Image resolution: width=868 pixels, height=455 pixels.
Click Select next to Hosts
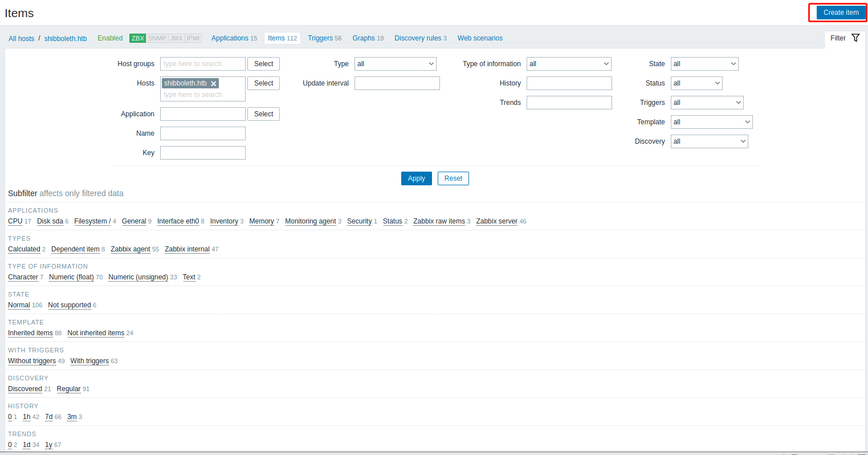coord(263,83)
